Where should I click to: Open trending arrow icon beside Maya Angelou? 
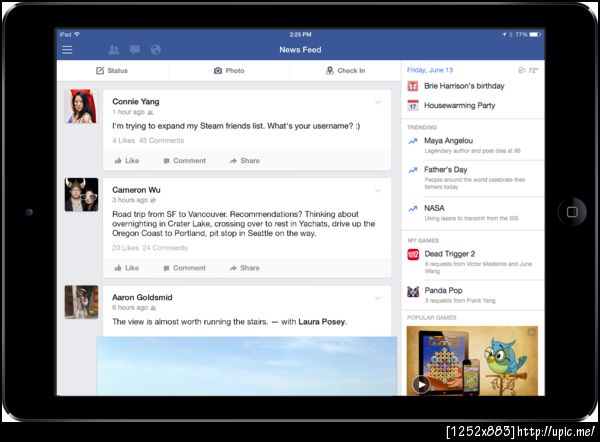coord(412,141)
